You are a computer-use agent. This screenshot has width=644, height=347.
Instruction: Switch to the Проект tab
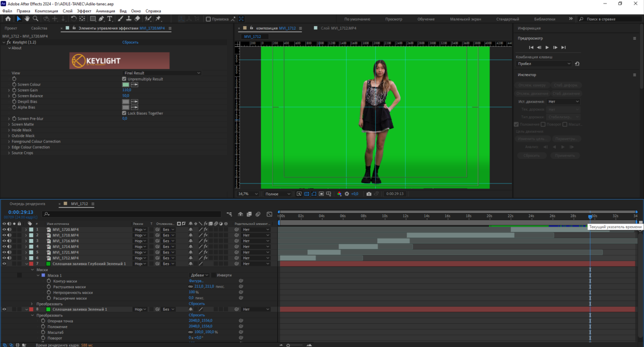click(x=11, y=28)
